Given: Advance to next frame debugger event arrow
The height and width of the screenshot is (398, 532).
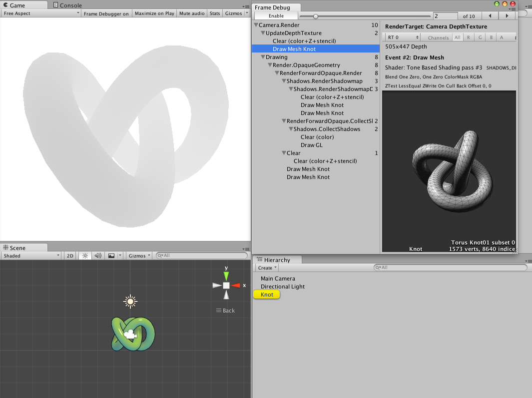Looking at the screenshot, I should point(507,15).
